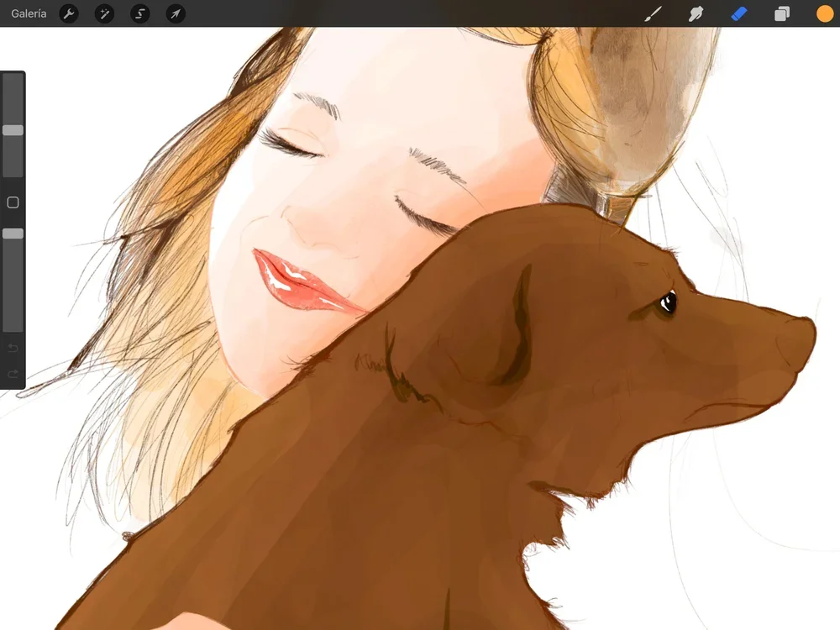
Task: Tap the brush size slider handle
Action: coord(13,130)
